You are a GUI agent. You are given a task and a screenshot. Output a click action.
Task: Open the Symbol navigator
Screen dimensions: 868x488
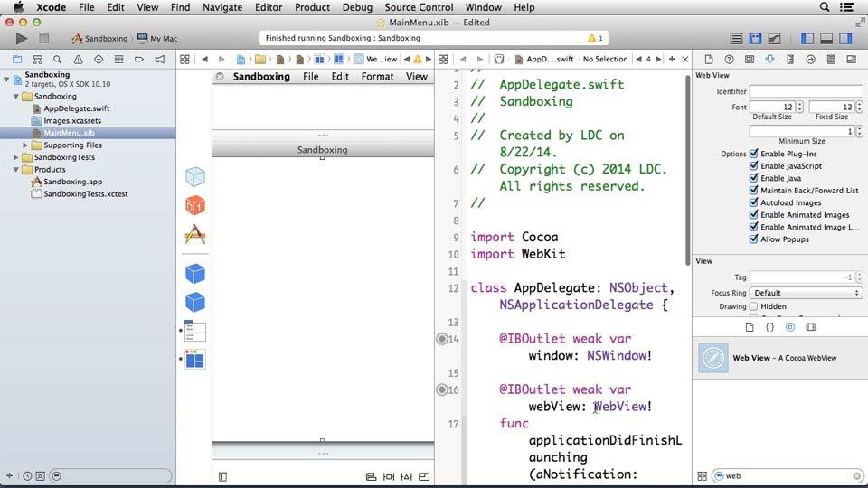click(38, 60)
